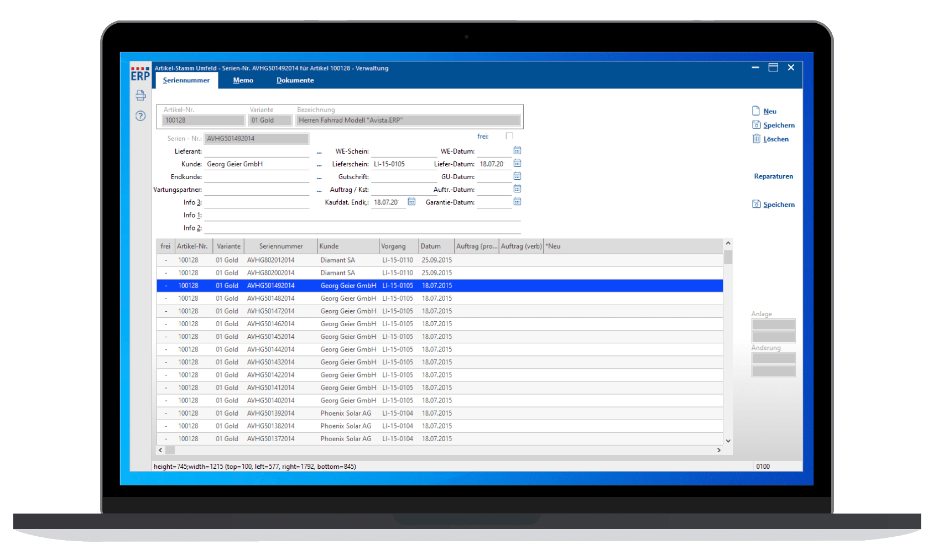
Task: Switch to the Dokumente tab
Action: tap(295, 80)
